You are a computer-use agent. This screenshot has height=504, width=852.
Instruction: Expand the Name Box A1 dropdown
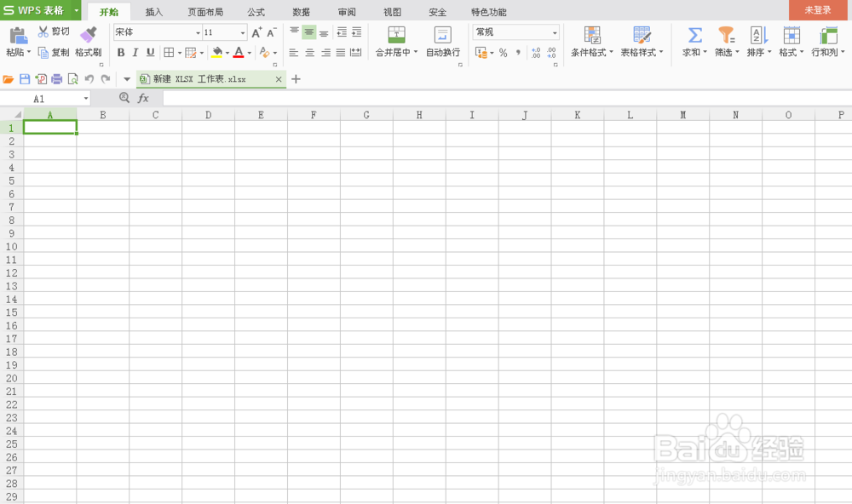(86, 99)
